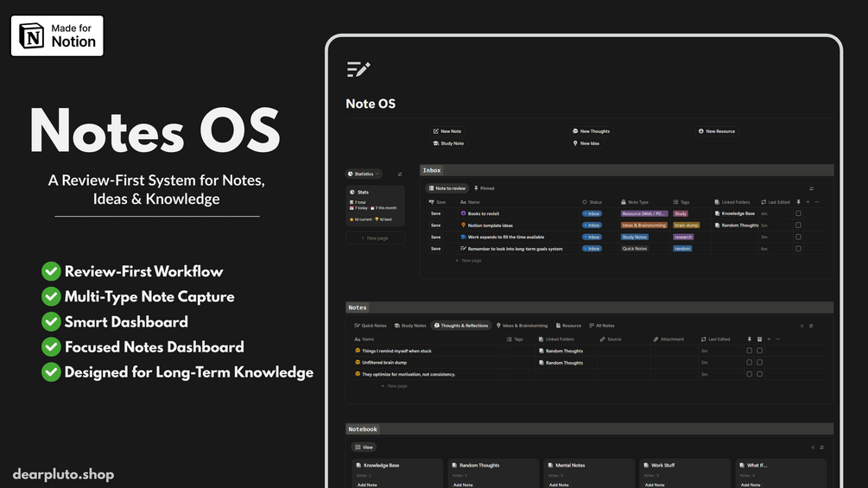Open view settings beside Statistics dropdown
Screen dimensions: 868x488
(x=400, y=174)
